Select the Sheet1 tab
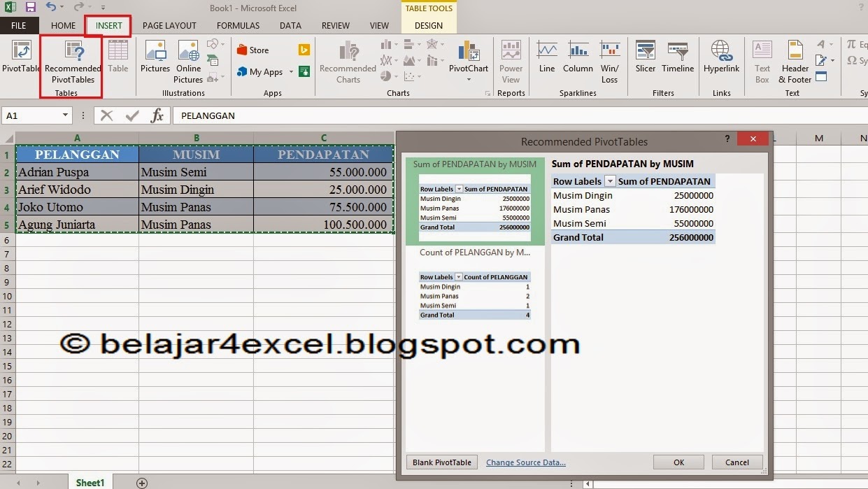Viewport: 868px width, 489px height. (90, 483)
